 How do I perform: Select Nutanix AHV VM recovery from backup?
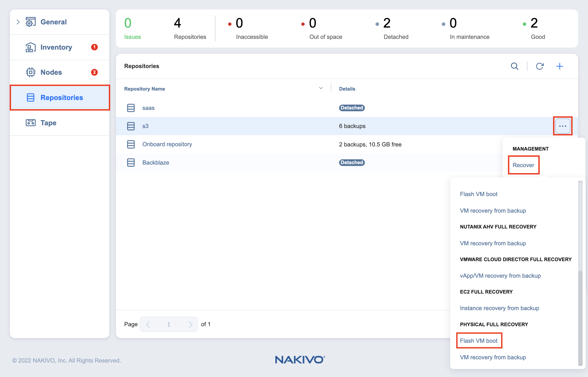pos(493,243)
